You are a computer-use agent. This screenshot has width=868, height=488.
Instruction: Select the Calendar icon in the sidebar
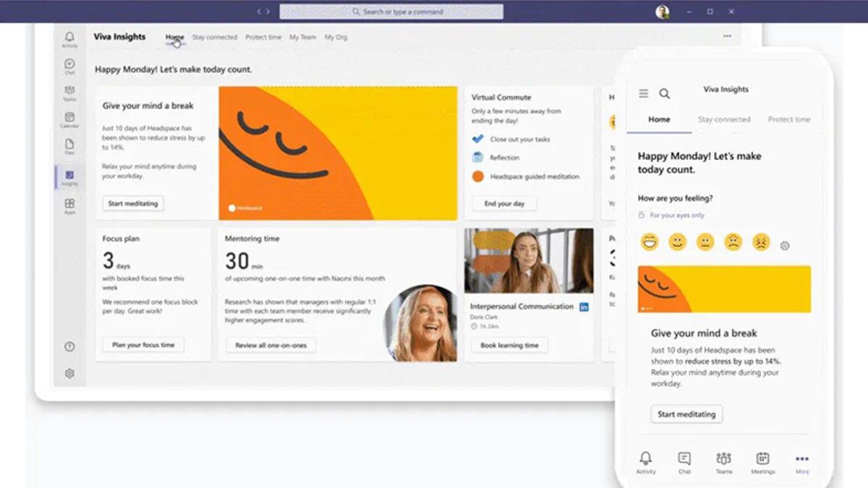pyautogui.click(x=69, y=119)
